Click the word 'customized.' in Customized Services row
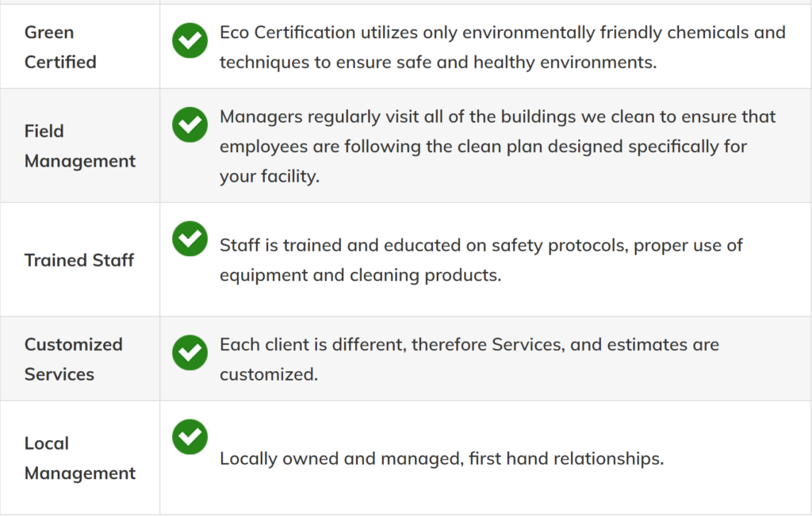 coord(269,374)
